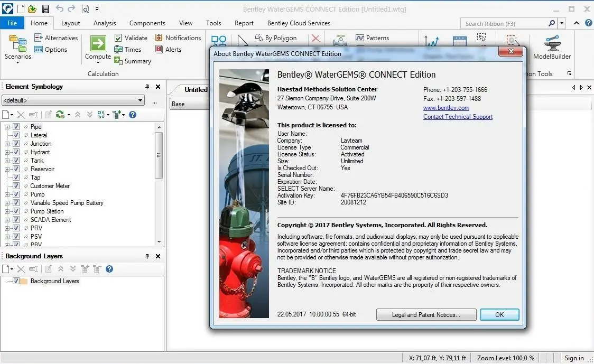Pin the Background Layers panel
Screen dimensions: 594x364
(147, 256)
